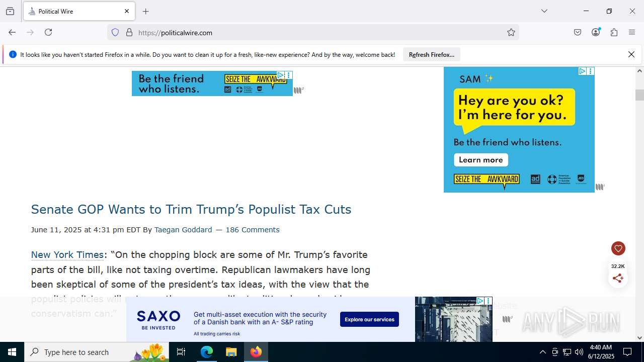The height and width of the screenshot is (362, 644).
Task: Click Learn more in sidebar ad
Action: pyautogui.click(x=481, y=160)
